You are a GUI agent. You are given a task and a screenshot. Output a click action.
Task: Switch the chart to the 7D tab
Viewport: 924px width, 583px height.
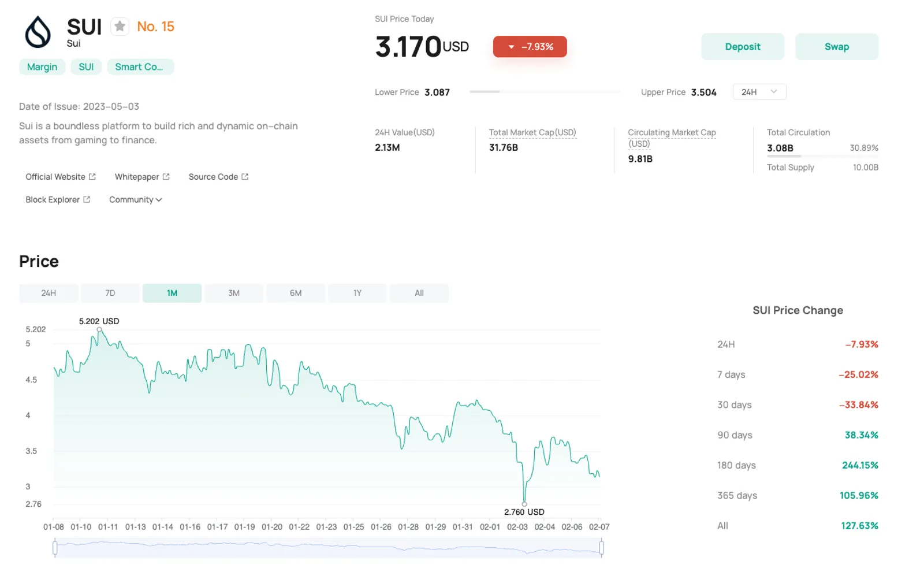coord(110,293)
